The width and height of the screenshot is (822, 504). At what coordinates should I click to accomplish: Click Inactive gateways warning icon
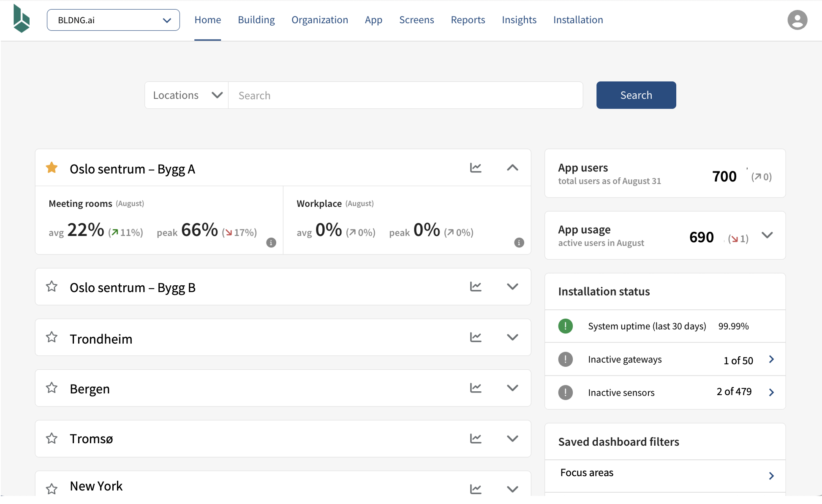(x=565, y=359)
